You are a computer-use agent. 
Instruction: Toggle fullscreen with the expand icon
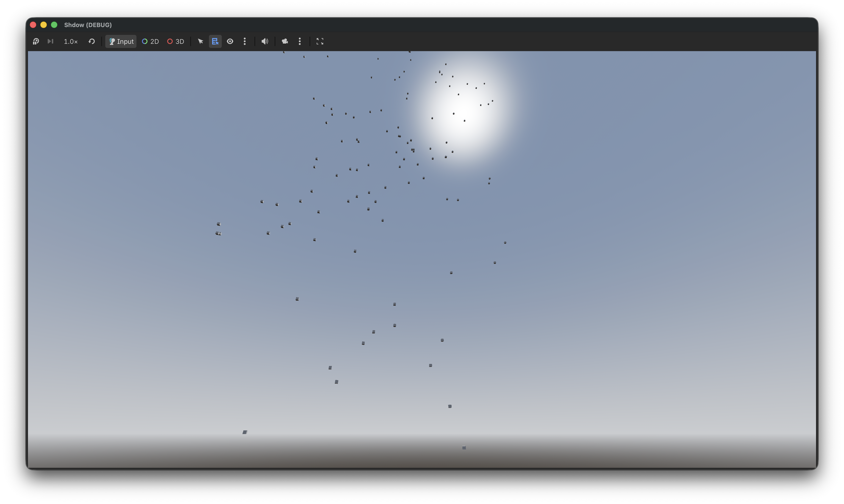(320, 42)
